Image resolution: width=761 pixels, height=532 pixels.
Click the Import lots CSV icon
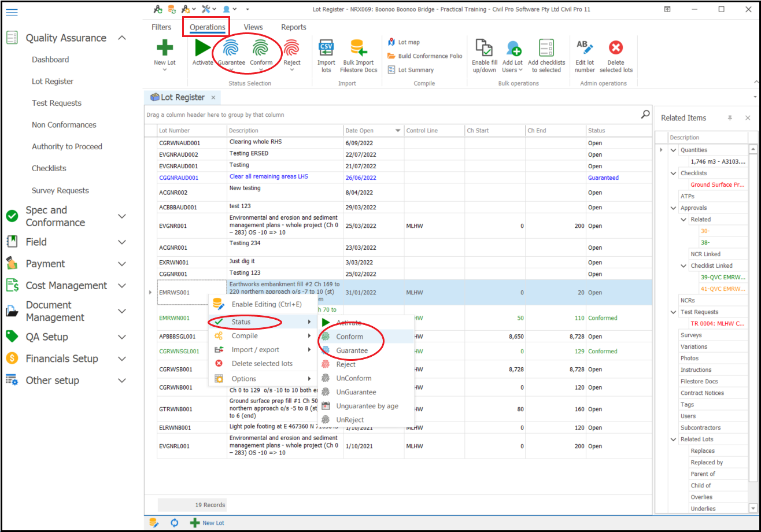point(326,49)
